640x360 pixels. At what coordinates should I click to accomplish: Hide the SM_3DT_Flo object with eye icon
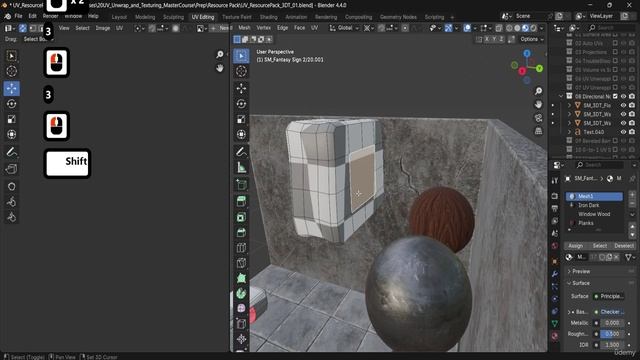[x=623, y=105]
